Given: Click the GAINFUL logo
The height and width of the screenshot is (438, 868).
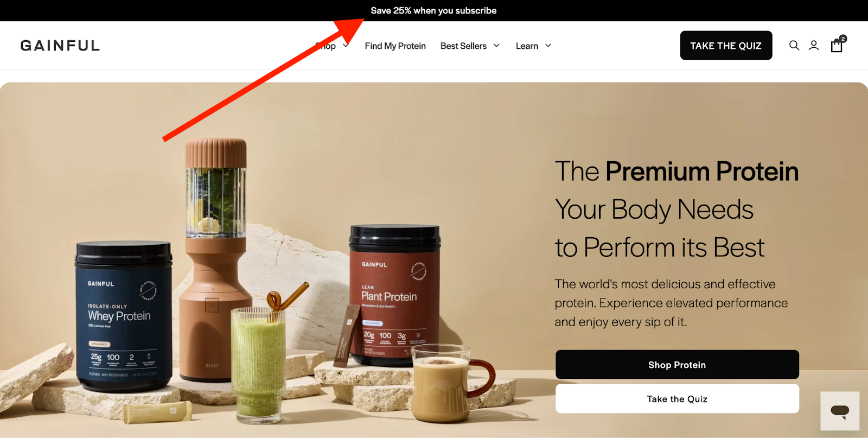Looking at the screenshot, I should pyautogui.click(x=60, y=46).
